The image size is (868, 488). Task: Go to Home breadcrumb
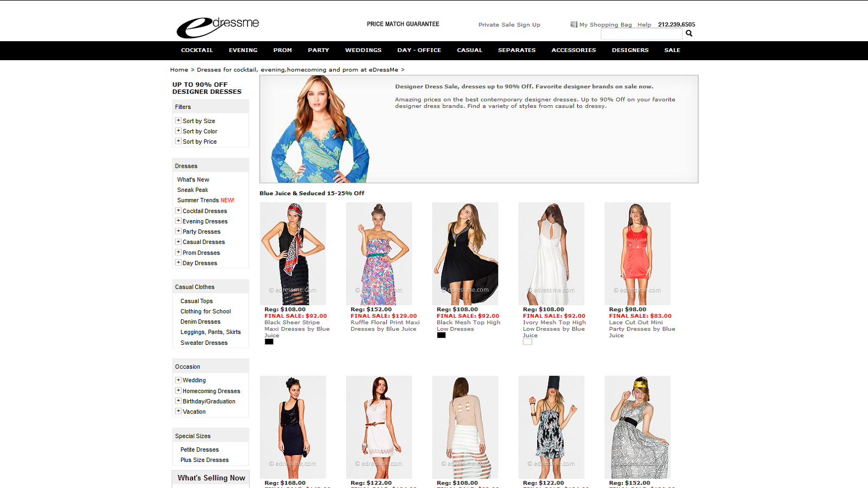click(x=179, y=70)
